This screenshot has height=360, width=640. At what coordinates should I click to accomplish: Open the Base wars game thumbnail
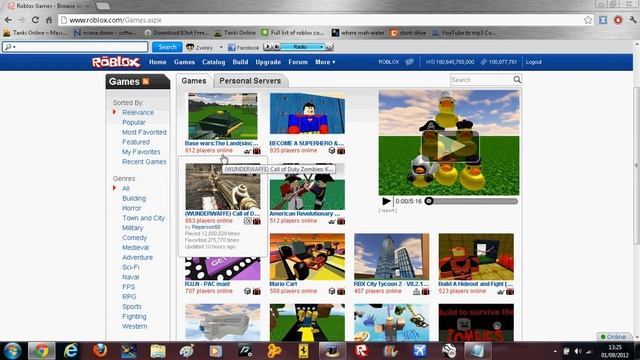(x=223, y=116)
